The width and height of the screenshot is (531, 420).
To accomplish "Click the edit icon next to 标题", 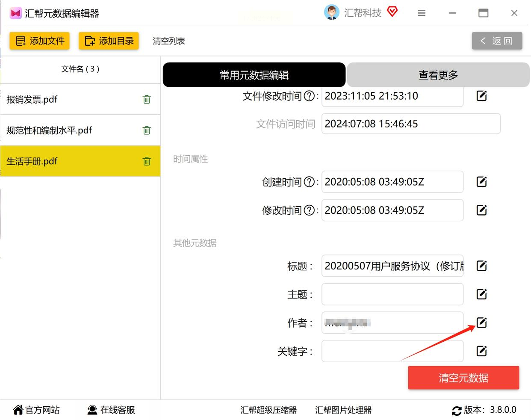I will click(481, 266).
